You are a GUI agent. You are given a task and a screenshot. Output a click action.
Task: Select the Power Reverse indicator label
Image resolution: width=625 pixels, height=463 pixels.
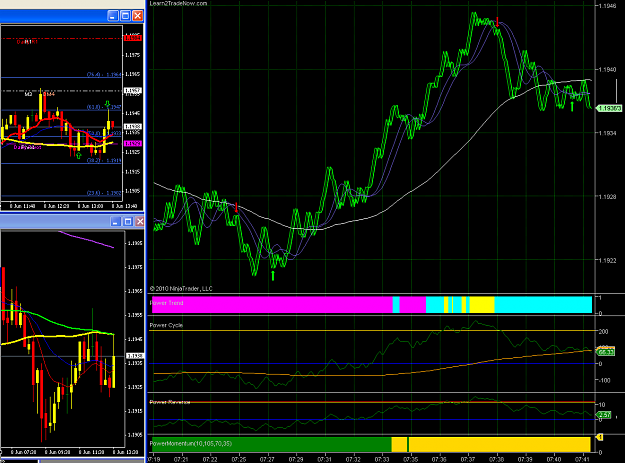click(170, 402)
